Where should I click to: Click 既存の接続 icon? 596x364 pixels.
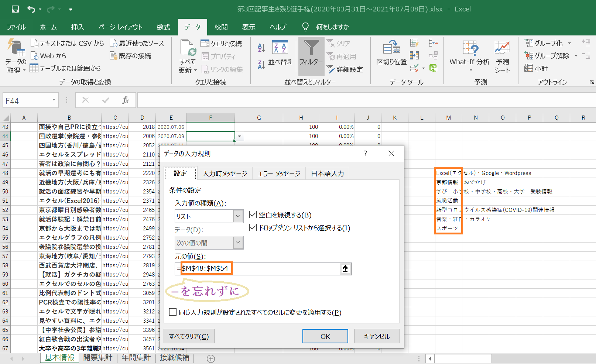click(x=113, y=56)
